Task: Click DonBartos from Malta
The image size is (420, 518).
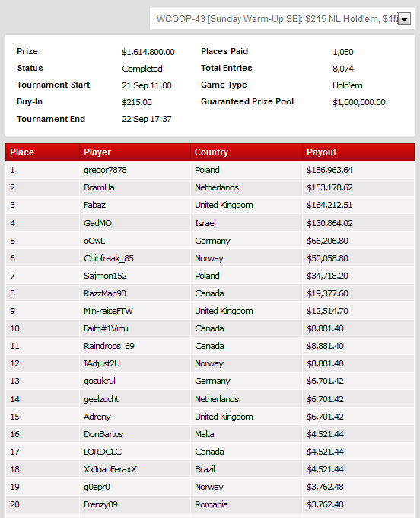Action: coord(103,434)
